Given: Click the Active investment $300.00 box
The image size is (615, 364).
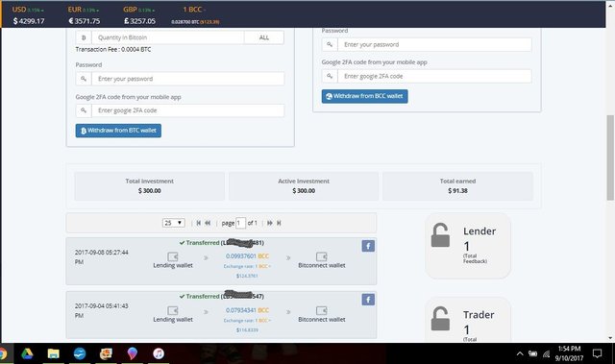Looking at the screenshot, I should (x=304, y=186).
